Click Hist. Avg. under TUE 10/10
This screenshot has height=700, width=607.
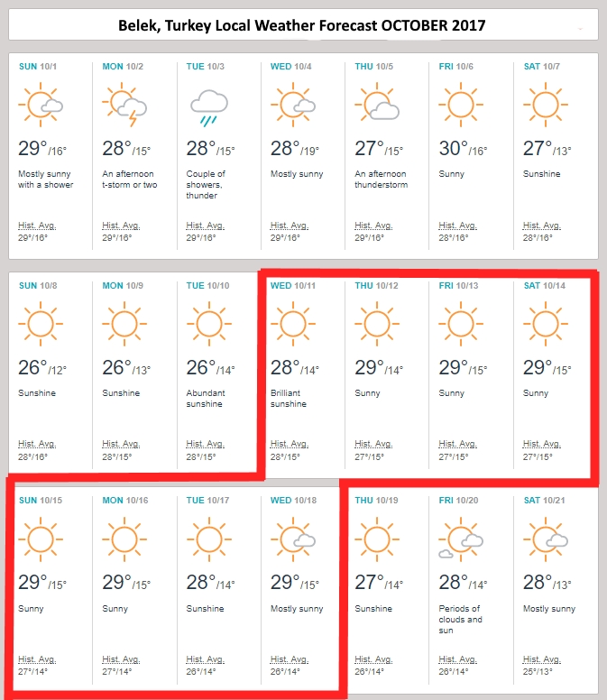[206, 444]
